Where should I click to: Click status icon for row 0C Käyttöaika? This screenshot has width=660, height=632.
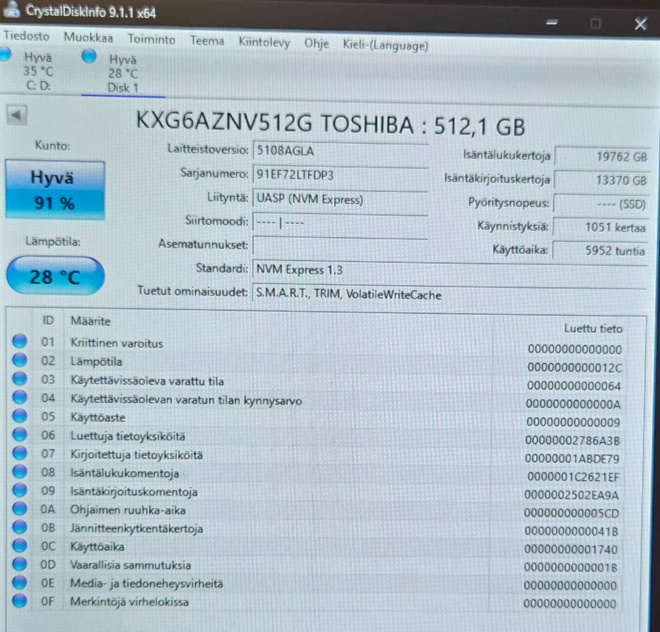tap(19, 546)
